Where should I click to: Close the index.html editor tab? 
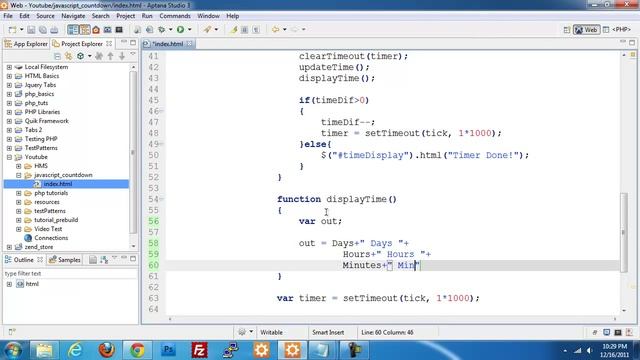click(x=189, y=44)
